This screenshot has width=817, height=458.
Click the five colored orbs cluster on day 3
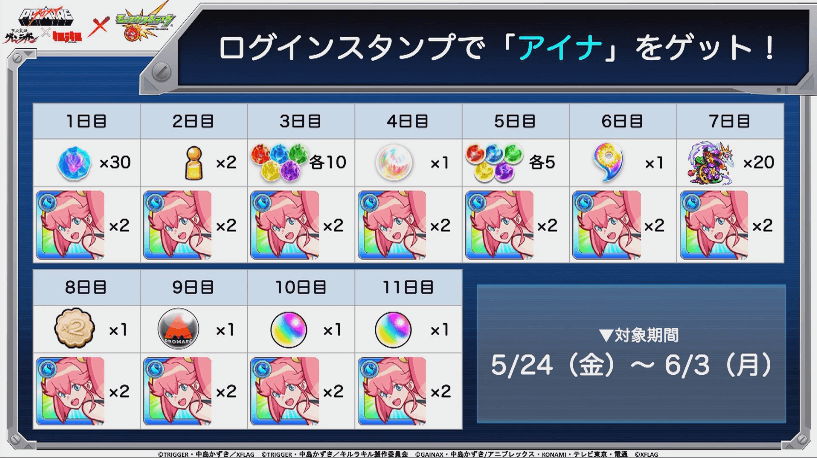pyautogui.click(x=279, y=163)
